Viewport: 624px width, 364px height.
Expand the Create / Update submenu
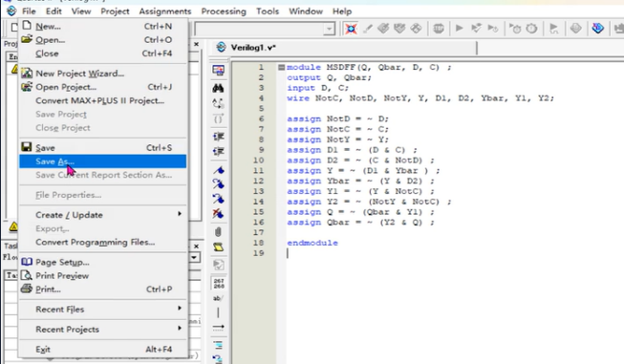click(103, 215)
